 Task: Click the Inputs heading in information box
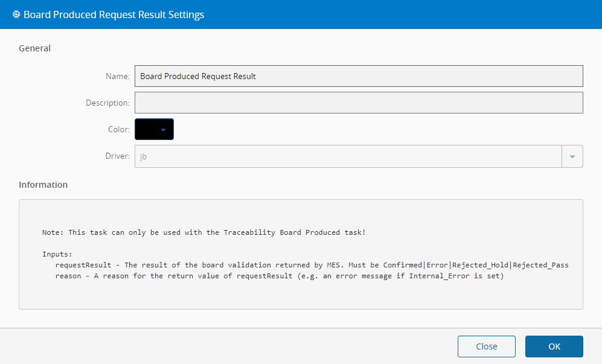click(x=57, y=254)
